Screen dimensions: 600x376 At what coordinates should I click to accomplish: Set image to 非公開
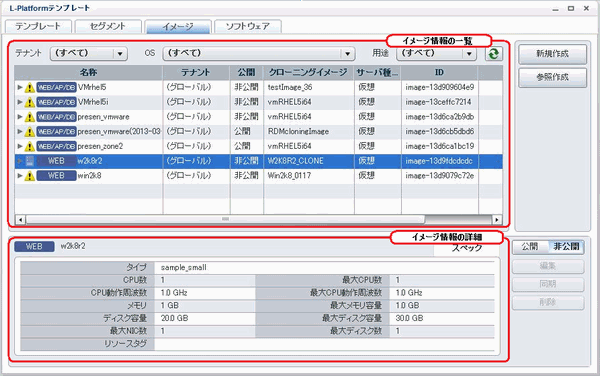[566, 247]
